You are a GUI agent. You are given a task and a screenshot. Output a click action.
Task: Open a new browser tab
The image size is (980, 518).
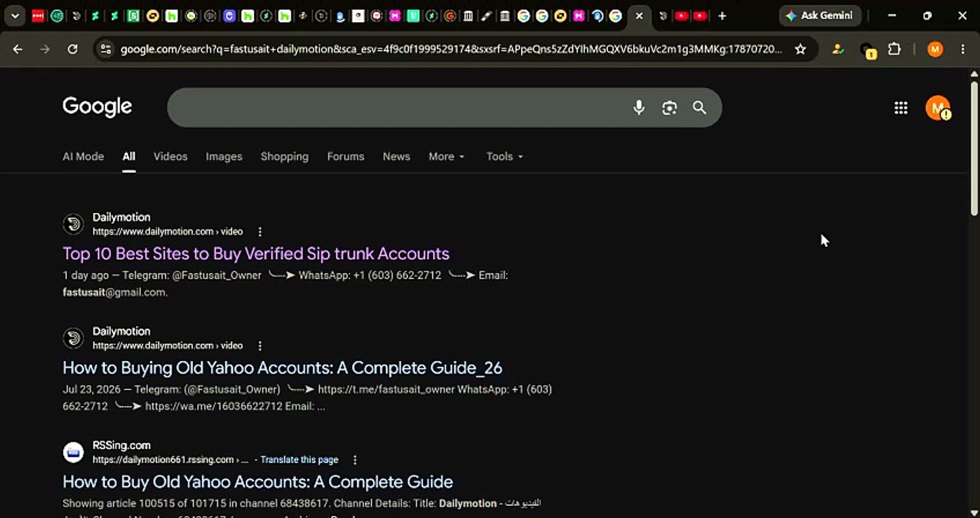(722, 15)
